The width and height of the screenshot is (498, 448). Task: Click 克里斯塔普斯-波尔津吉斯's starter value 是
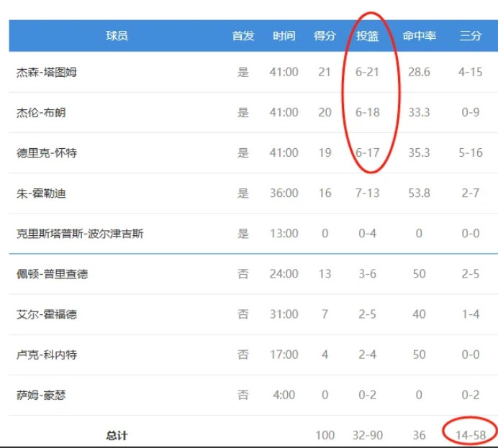point(243,233)
